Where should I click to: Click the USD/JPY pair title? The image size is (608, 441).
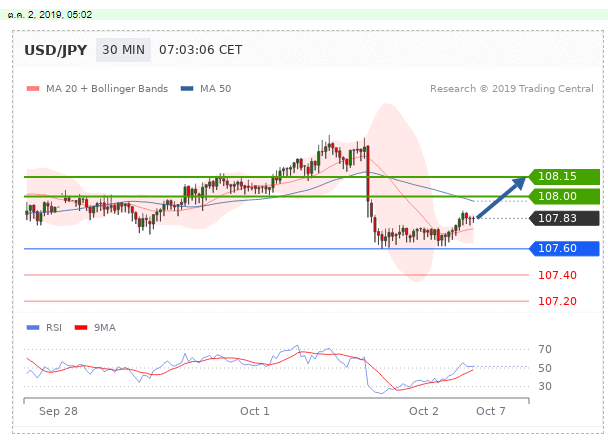[55, 50]
